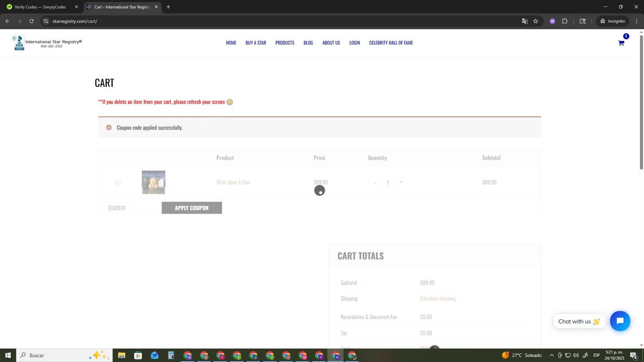The height and width of the screenshot is (362, 644).
Task: Focus the coupon code field STARS10
Action: tap(132, 208)
